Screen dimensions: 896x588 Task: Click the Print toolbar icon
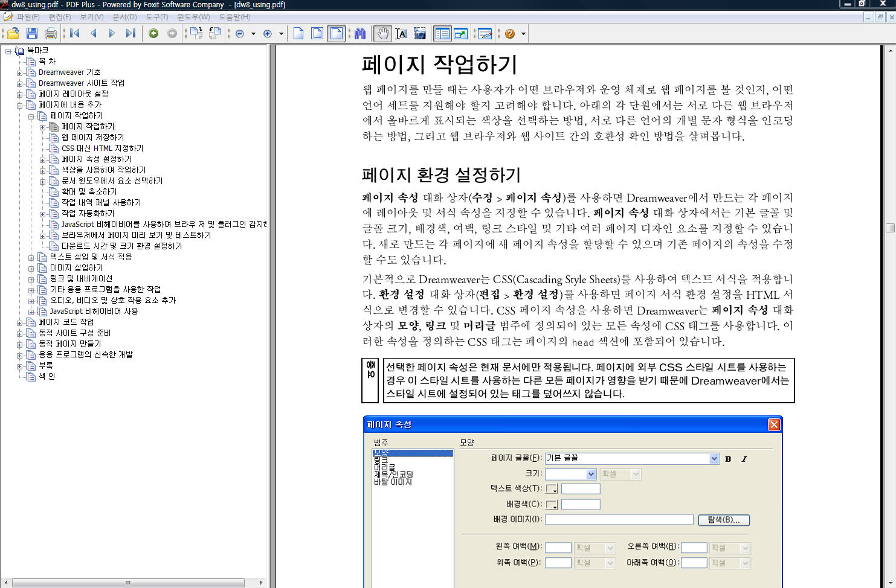pyautogui.click(x=51, y=34)
